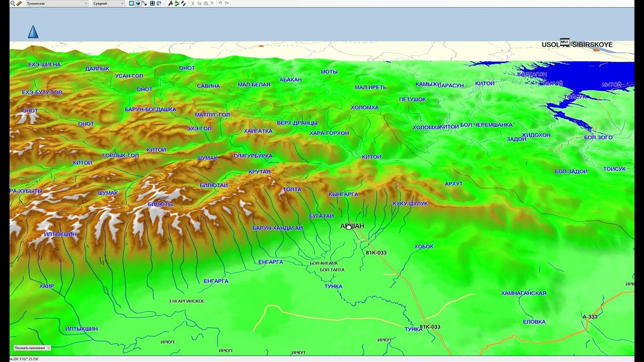Screen dimensions: 644x362
Task: Click the undo arrow icon
Action: 220,3
